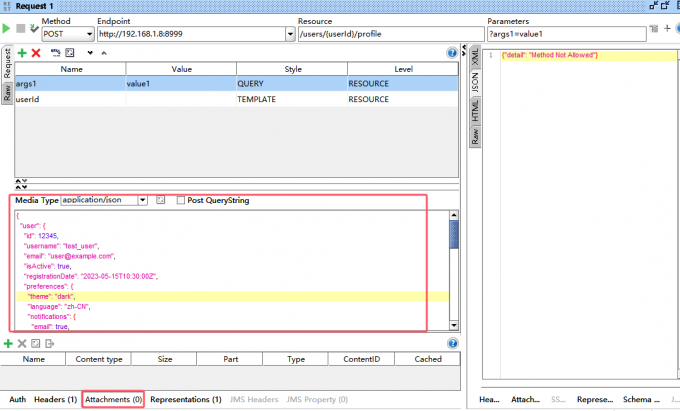Collapse the lower pane using the bottom splitter arrows
Image resolution: width=680 pixels, height=411 pixels.
click(x=21, y=187)
